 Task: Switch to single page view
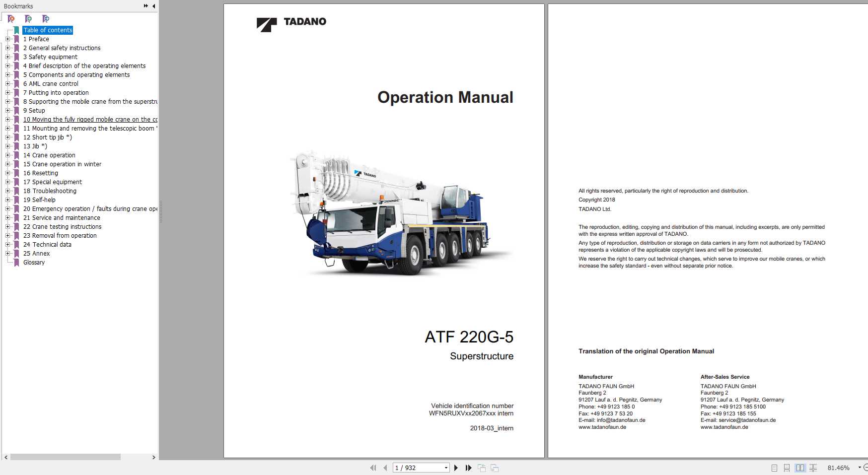(x=774, y=468)
